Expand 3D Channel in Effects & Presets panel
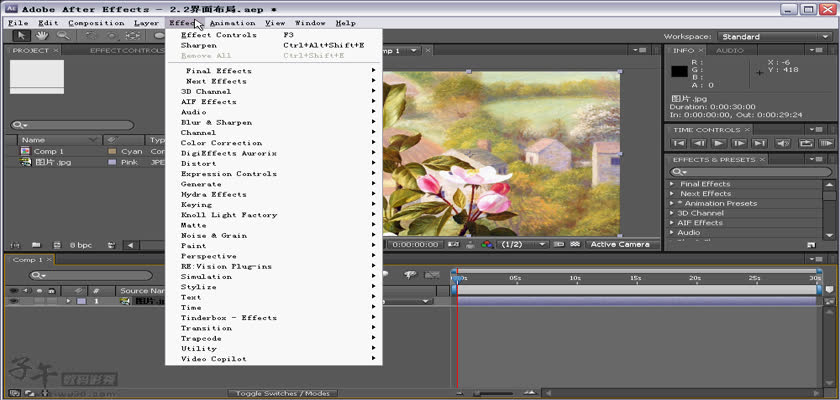This screenshot has width=840, height=400. [672, 213]
